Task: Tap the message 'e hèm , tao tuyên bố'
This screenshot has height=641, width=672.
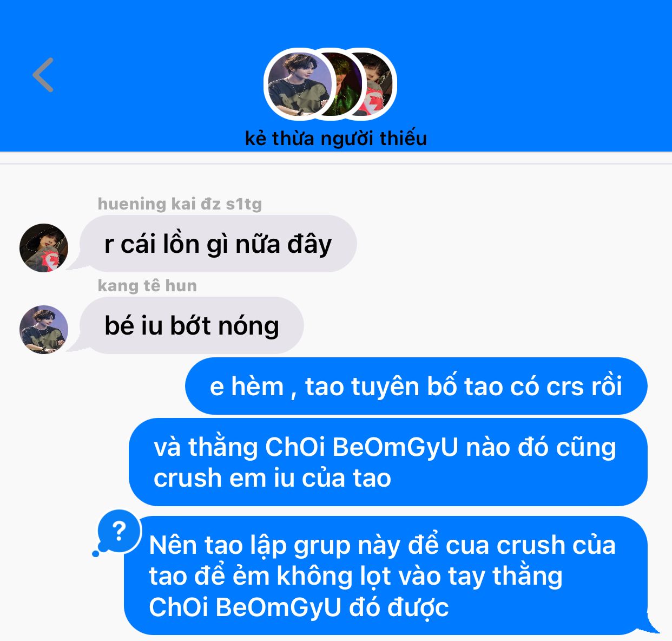Action: (x=416, y=386)
